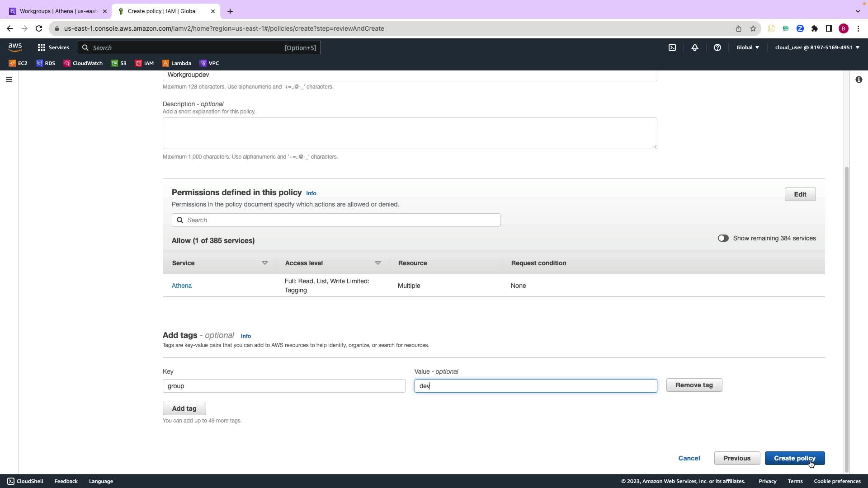Open the info panel icon at right
The image size is (868, 488).
pos(859,80)
